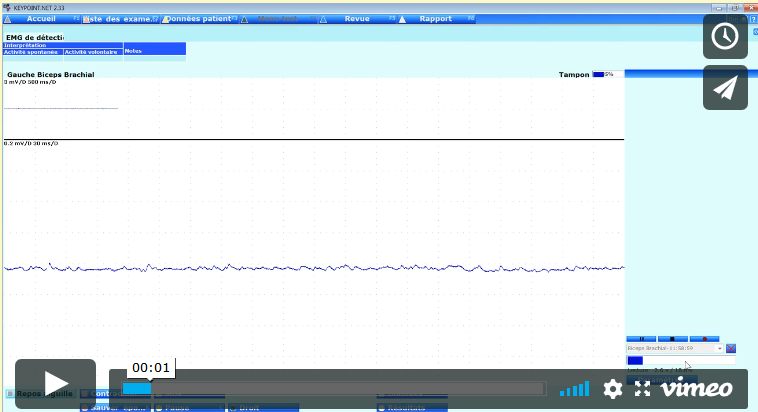The image size is (758, 412).
Task: Open the Revue tab
Action: 356,19
